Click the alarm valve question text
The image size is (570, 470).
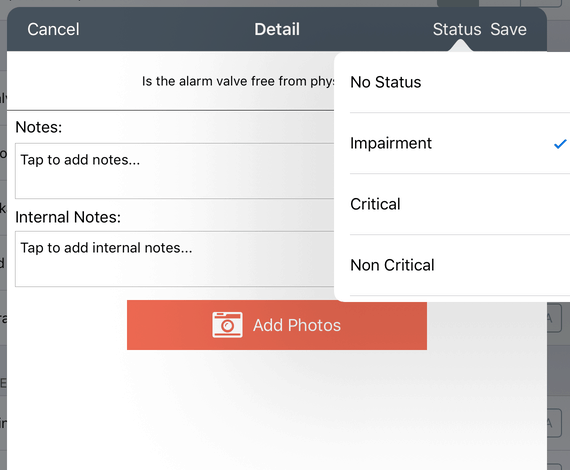coord(238,81)
